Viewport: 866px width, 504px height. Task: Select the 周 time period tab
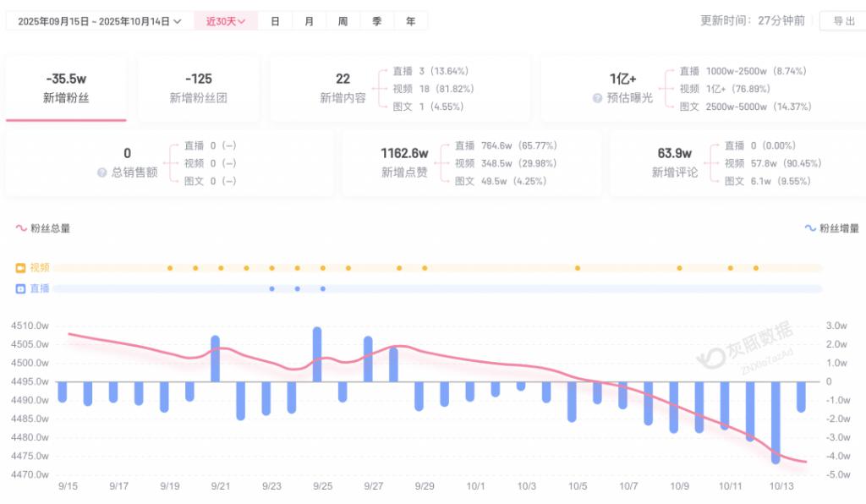pyautogui.click(x=343, y=21)
